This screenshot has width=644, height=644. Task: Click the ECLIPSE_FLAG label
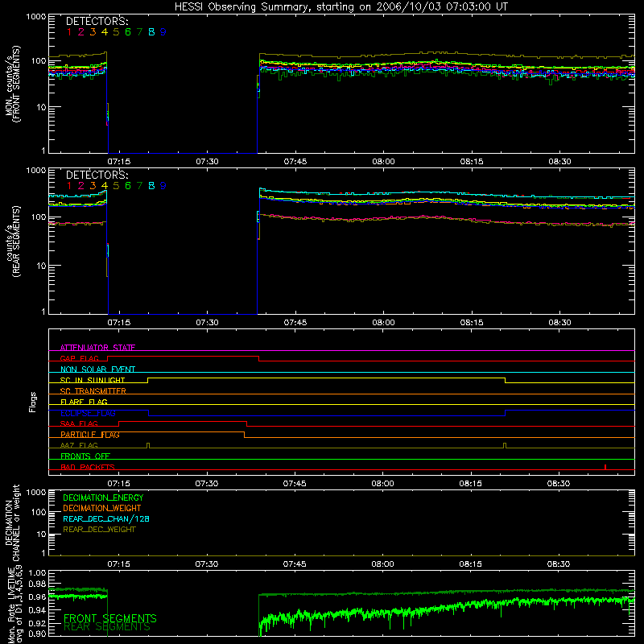click(88, 413)
